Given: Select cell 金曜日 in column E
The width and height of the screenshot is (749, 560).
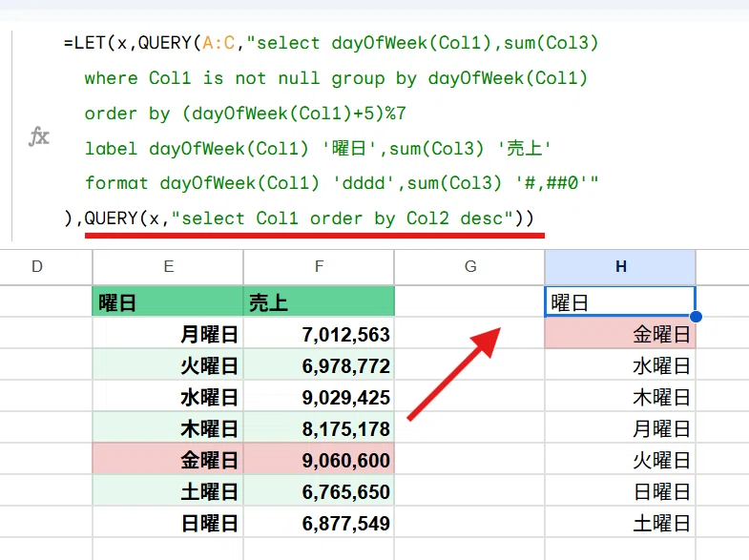Looking at the screenshot, I should pyautogui.click(x=168, y=459).
